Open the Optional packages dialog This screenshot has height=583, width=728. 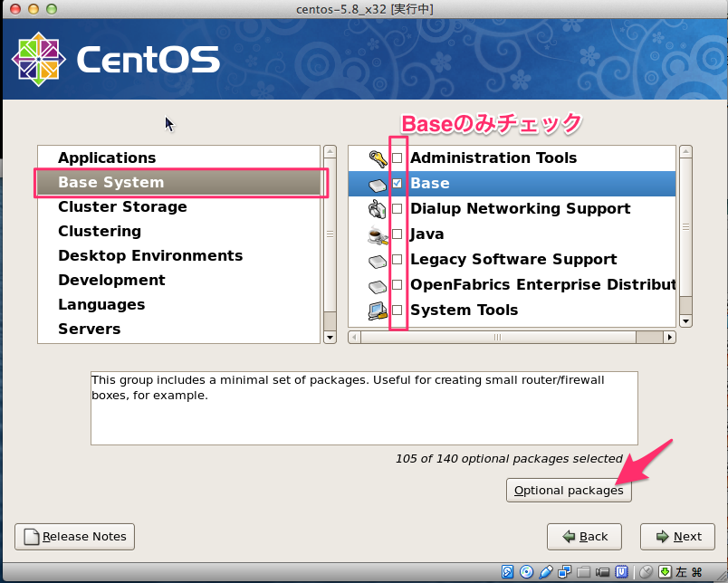point(569,490)
